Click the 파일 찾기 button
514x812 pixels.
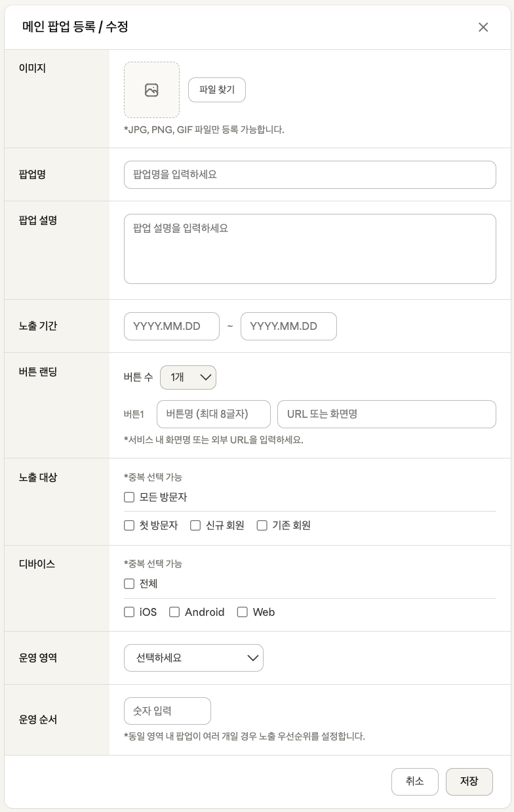pos(217,90)
